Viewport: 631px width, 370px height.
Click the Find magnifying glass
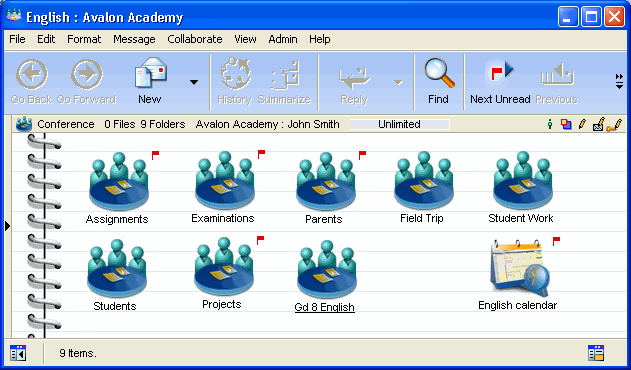[x=439, y=73]
